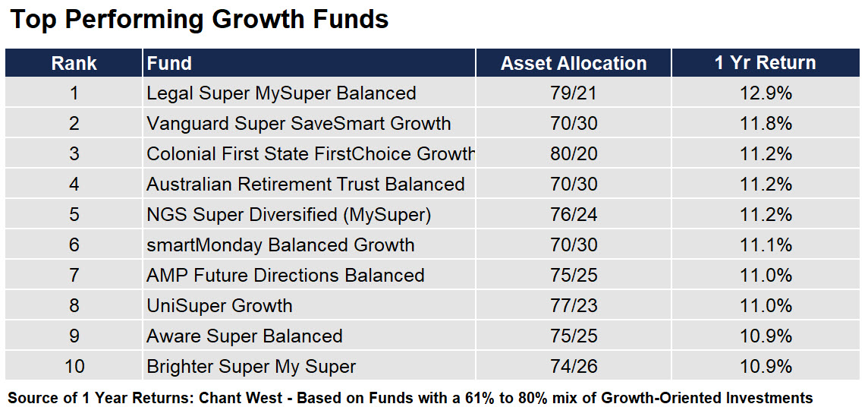Click AMP Future Directions Balanced cell
This screenshot has height=407, width=868.
coord(309,275)
